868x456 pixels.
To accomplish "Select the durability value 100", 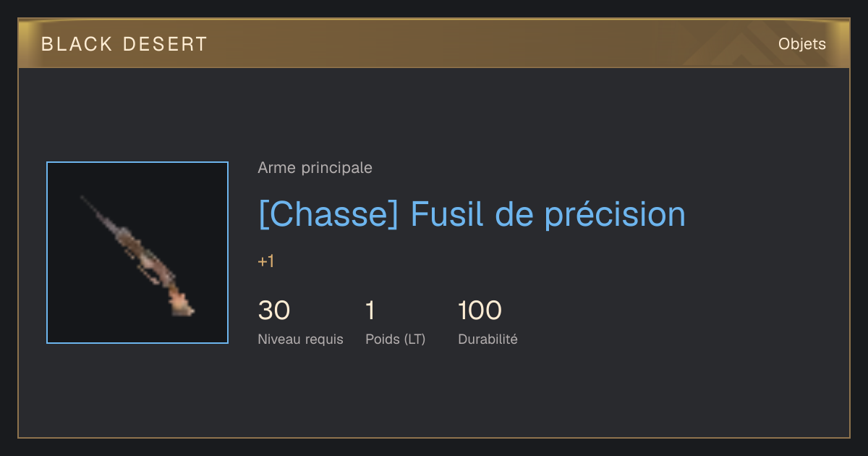I will pos(480,311).
